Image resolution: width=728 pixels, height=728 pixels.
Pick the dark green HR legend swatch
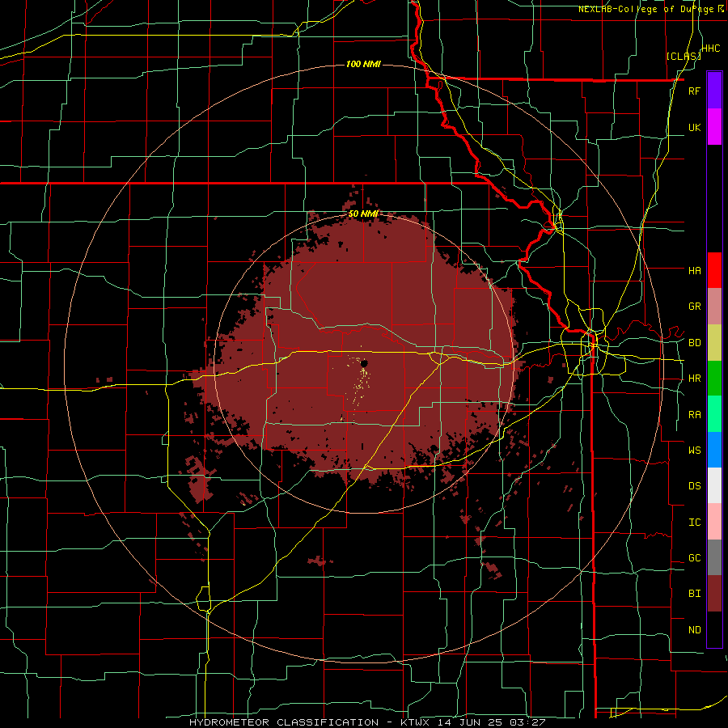pyautogui.click(x=714, y=379)
